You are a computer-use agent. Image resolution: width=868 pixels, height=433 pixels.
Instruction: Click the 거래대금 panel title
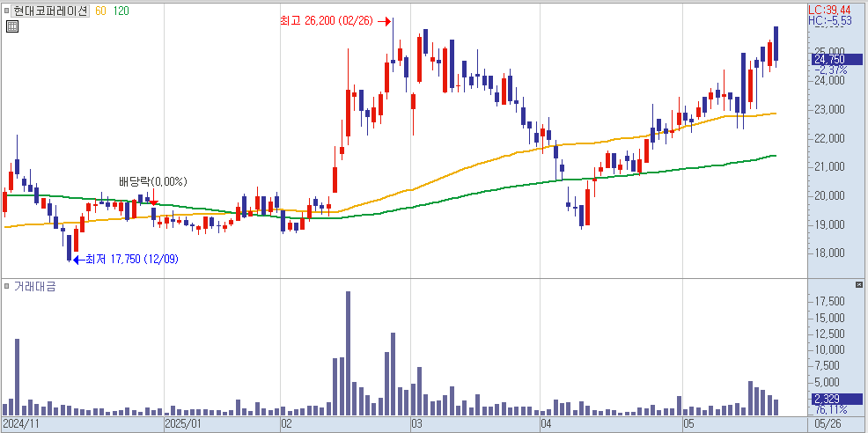point(34,286)
